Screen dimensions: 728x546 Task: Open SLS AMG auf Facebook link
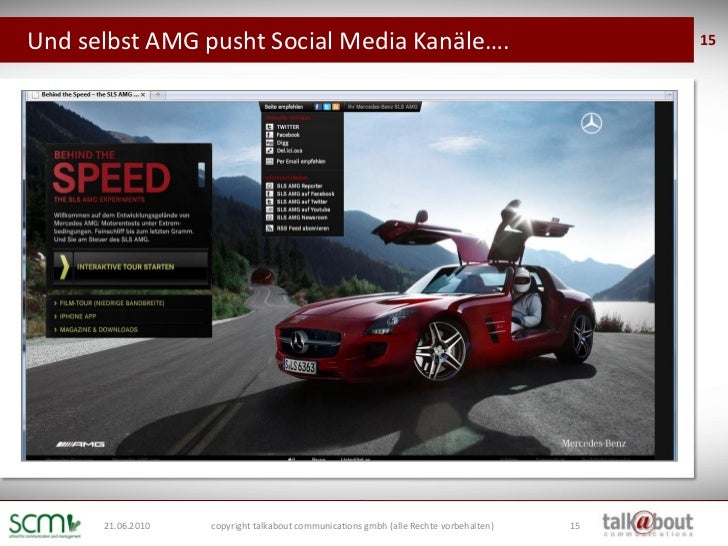pyautogui.click(x=306, y=194)
